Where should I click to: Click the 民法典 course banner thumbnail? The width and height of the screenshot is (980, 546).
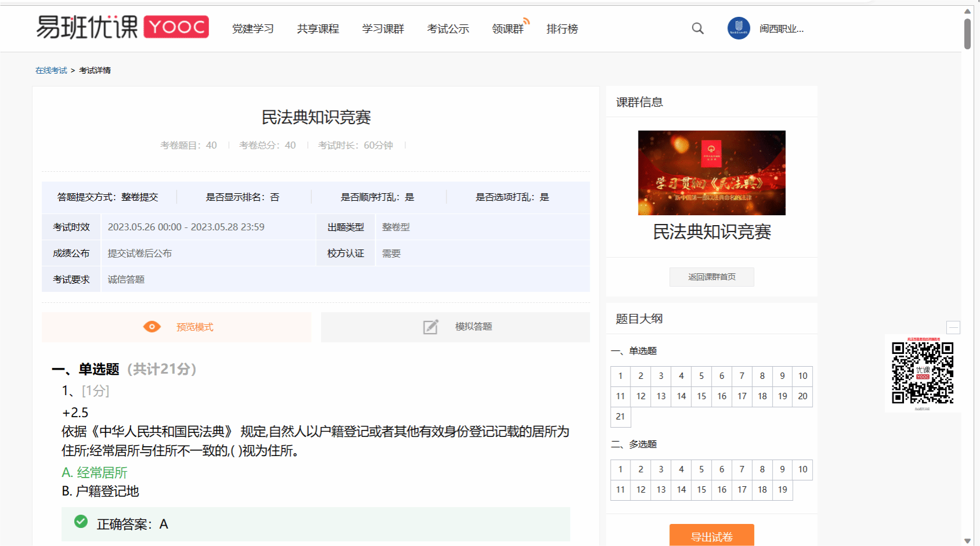pos(711,173)
